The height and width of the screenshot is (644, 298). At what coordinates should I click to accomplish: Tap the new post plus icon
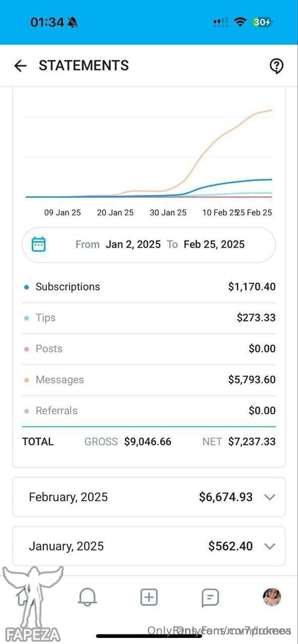[x=149, y=597]
